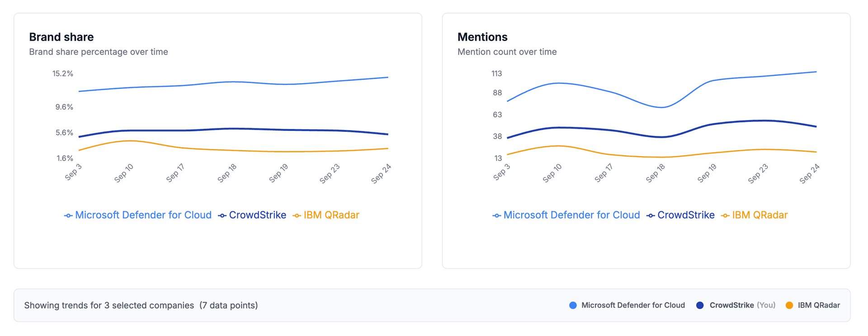868x336 pixels.
Task: Hide CrowdStrike series via Mentions legend label
Action: tap(685, 215)
